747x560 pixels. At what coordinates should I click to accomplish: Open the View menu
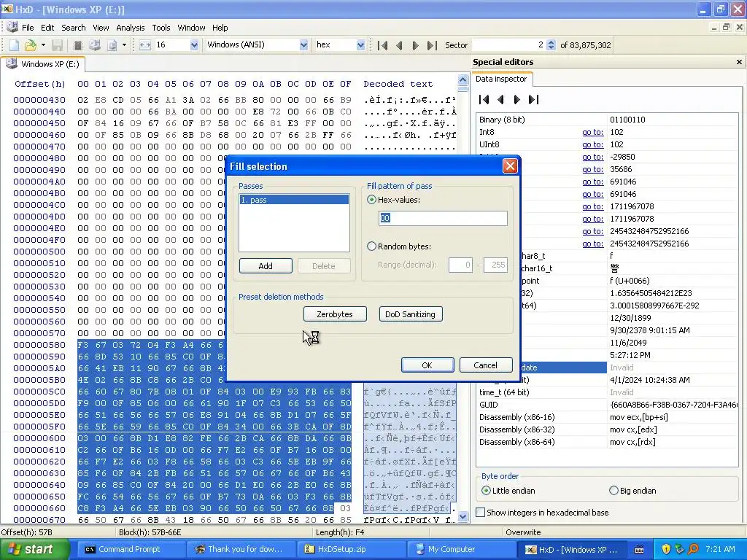coord(101,28)
